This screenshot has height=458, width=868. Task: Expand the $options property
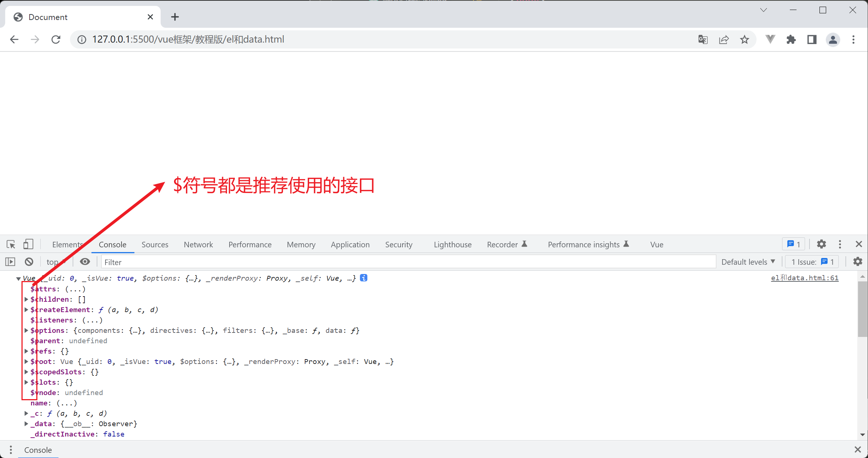point(26,330)
